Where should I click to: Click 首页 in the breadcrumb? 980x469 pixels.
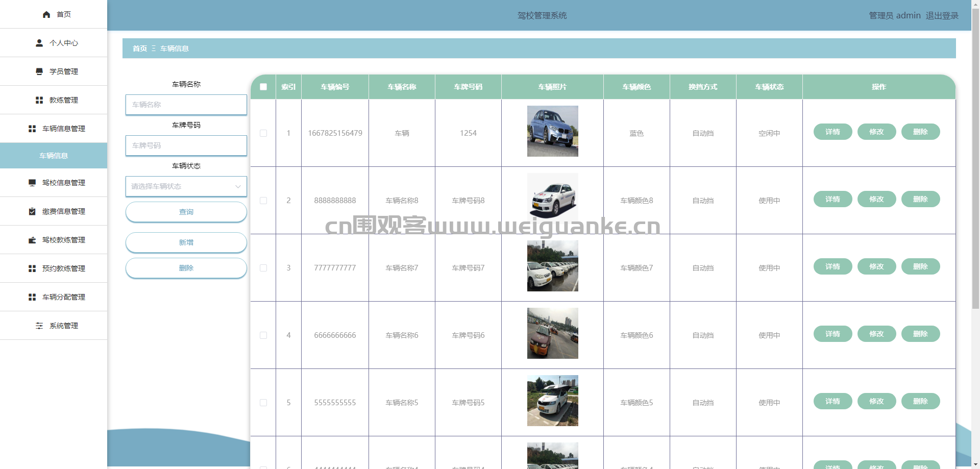(140, 48)
